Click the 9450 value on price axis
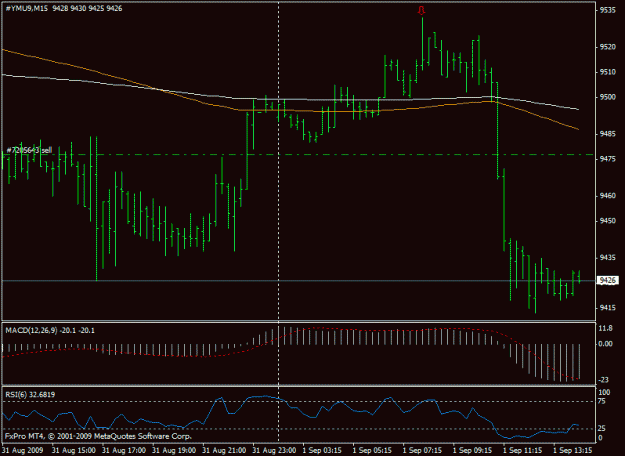625x456 pixels. [607, 221]
